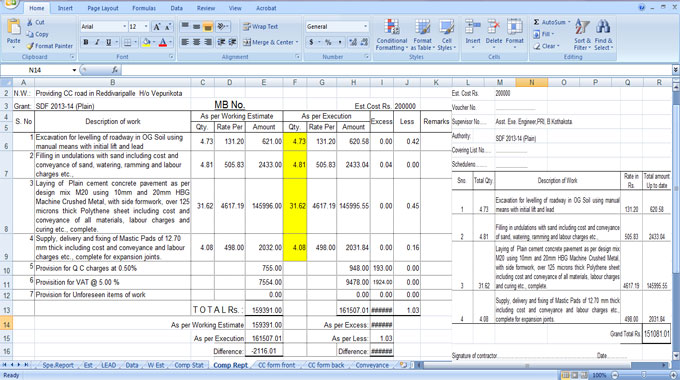Center cell text horizontally

tap(196, 42)
